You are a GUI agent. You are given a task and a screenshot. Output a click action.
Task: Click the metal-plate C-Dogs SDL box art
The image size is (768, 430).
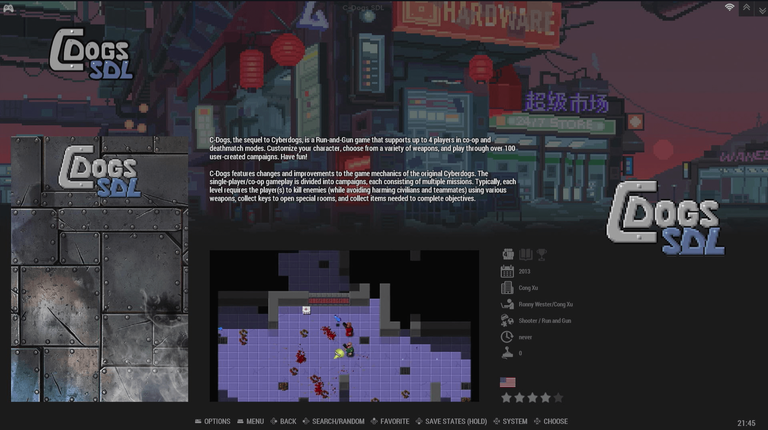point(99,268)
